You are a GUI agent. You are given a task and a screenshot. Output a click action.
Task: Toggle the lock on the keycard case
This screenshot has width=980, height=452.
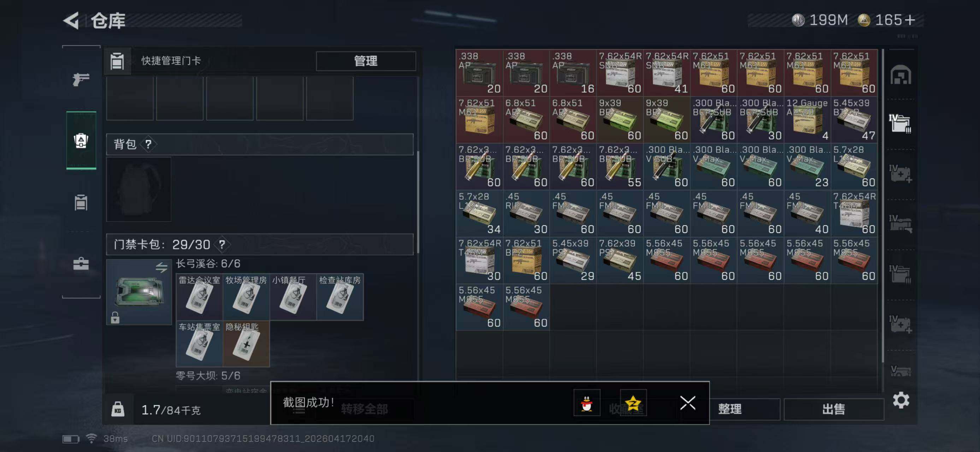click(115, 317)
